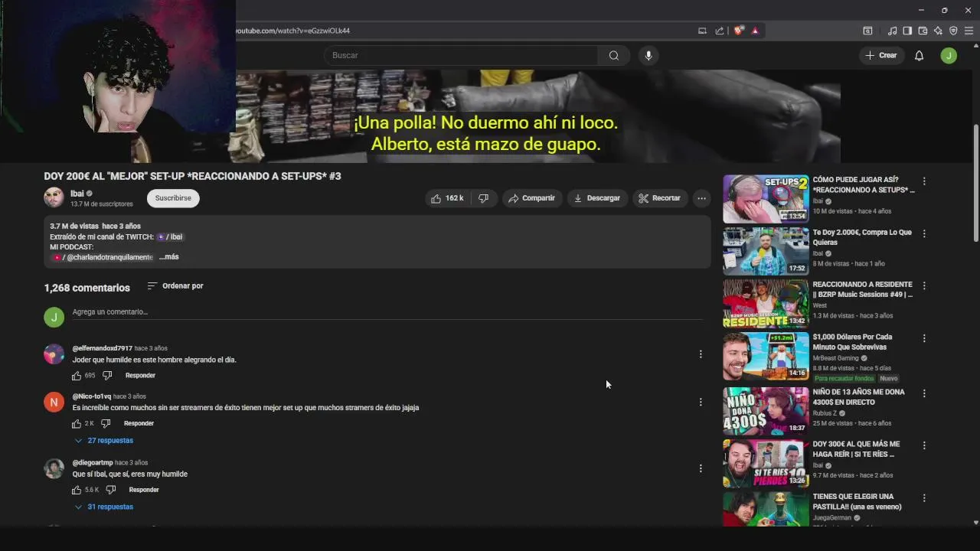This screenshot has height=551, width=980.
Task: Click the Brave Shields lion icon
Action: 739,31
